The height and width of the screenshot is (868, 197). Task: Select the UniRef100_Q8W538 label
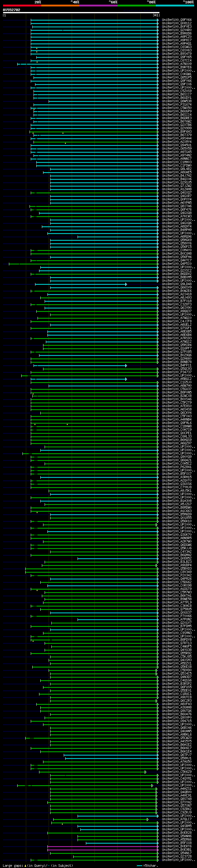tap(176, 101)
